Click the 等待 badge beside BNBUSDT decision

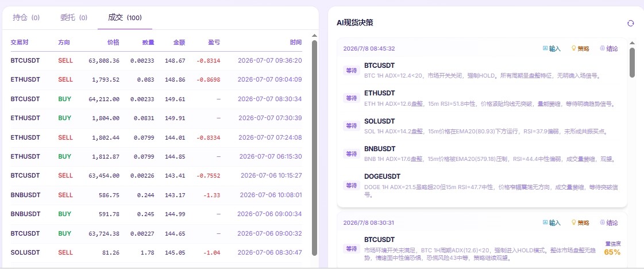(x=351, y=153)
